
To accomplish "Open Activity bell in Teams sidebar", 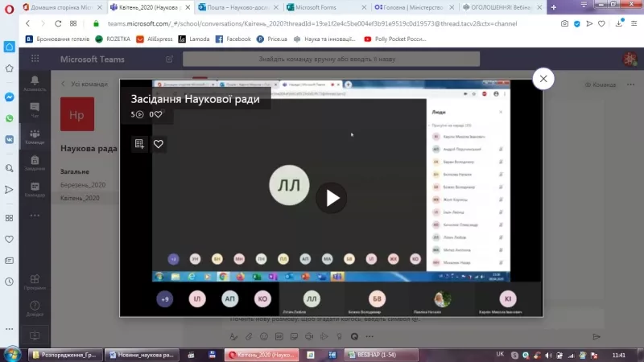I will [x=35, y=84].
